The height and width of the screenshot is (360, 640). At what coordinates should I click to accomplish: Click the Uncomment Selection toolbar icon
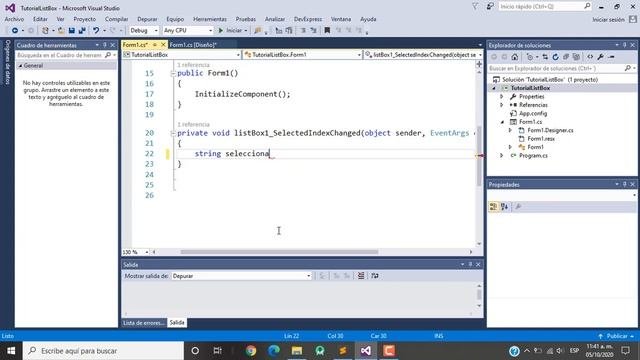pyautogui.click(x=313, y=31)
